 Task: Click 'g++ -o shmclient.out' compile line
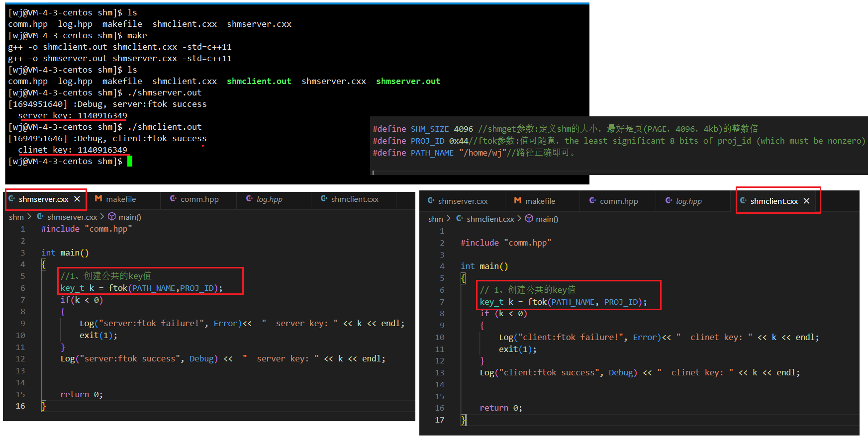(x=120, y=47)
